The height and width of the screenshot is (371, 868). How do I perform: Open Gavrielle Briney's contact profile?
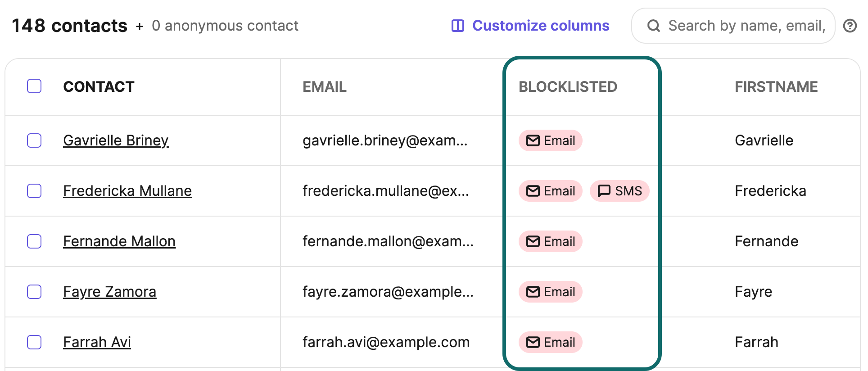[x=116, y=140]
